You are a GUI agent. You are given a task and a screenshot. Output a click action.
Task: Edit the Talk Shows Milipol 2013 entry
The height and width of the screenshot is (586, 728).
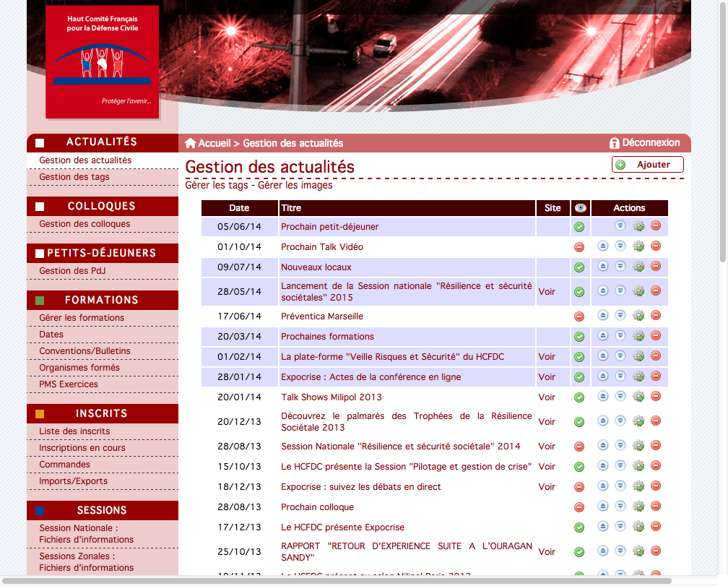(x=639, y=397)
